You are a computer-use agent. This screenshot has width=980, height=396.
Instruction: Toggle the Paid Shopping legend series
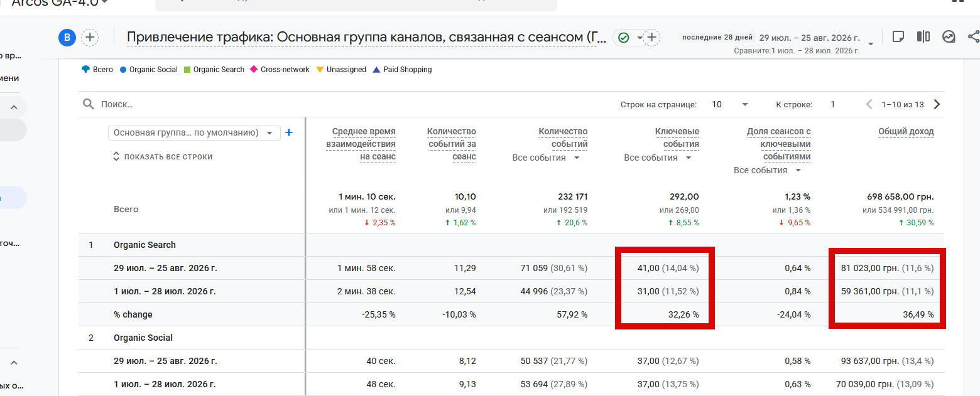[x=402, y=70]
